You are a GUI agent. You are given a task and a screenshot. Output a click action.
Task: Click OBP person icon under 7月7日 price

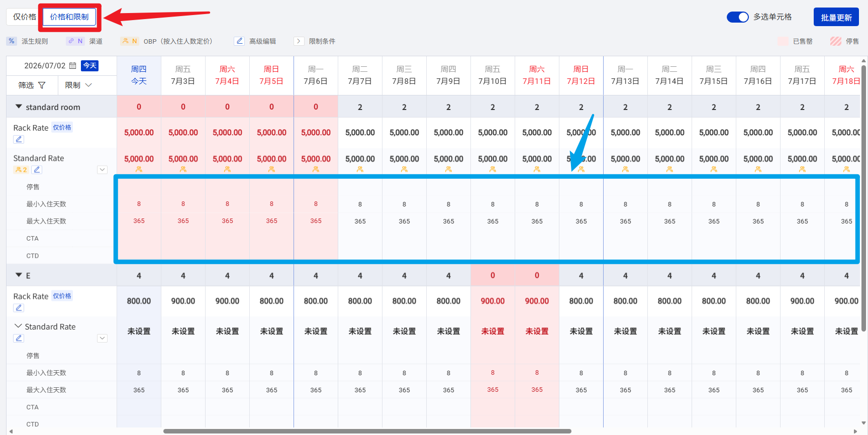[x=360, y=170]
